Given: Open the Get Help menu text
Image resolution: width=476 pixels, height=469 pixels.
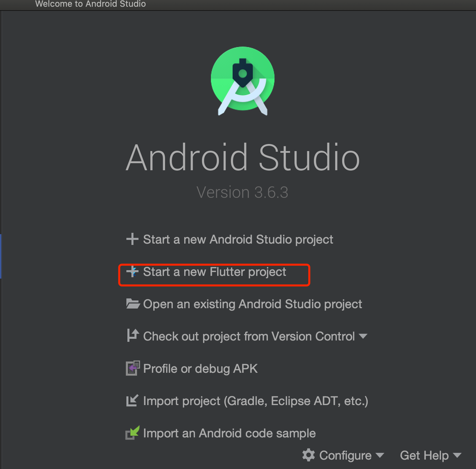Looking at the screenshot, I should [x=424, y=455].
